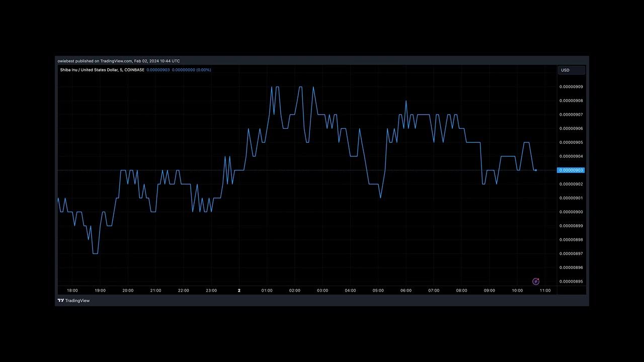This screenshot has height=362, width=644.
Task: Click the 0.00000898 price axis label
Action: 571,240
